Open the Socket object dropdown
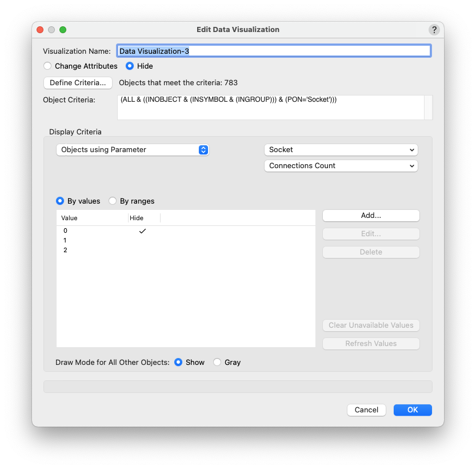The height and width of the screenshot is (469, 476). pyautogui.click(x=341, y=150)
